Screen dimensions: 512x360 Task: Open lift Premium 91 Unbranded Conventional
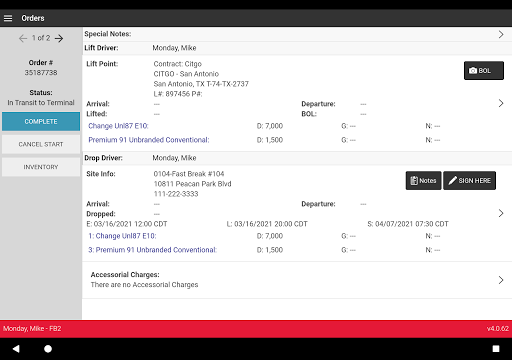pos(149,140)
